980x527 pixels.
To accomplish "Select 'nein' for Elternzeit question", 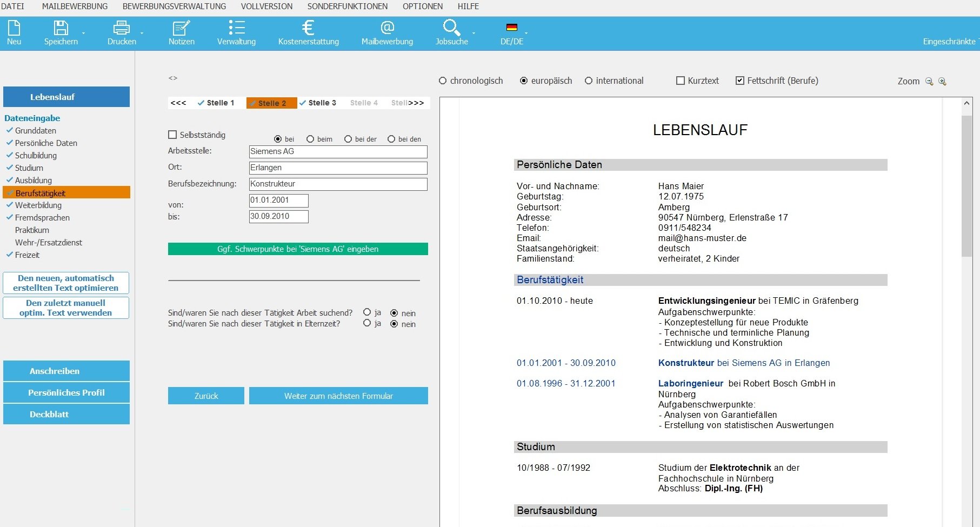I will coord(394,324).
